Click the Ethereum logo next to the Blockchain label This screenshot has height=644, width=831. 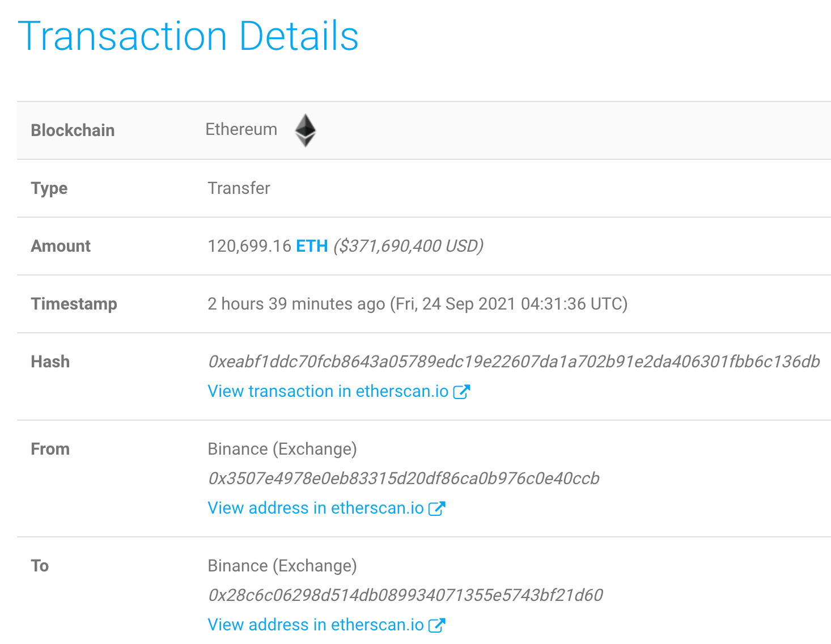305,130
